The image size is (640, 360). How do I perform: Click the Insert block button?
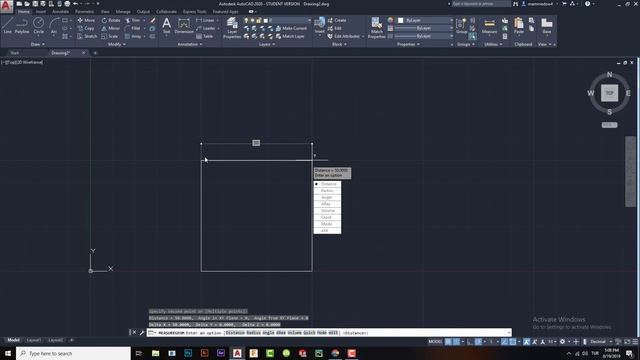coord(320,25)
